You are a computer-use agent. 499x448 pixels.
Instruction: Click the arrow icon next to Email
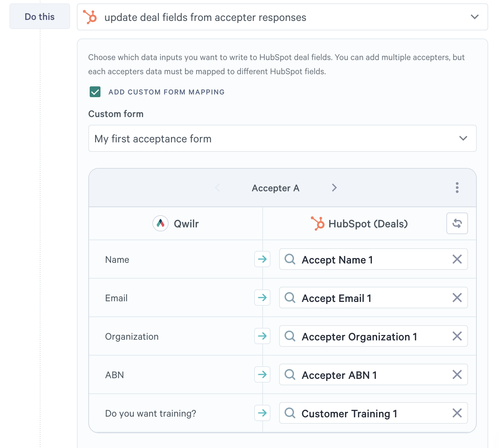tap(262, 298)
